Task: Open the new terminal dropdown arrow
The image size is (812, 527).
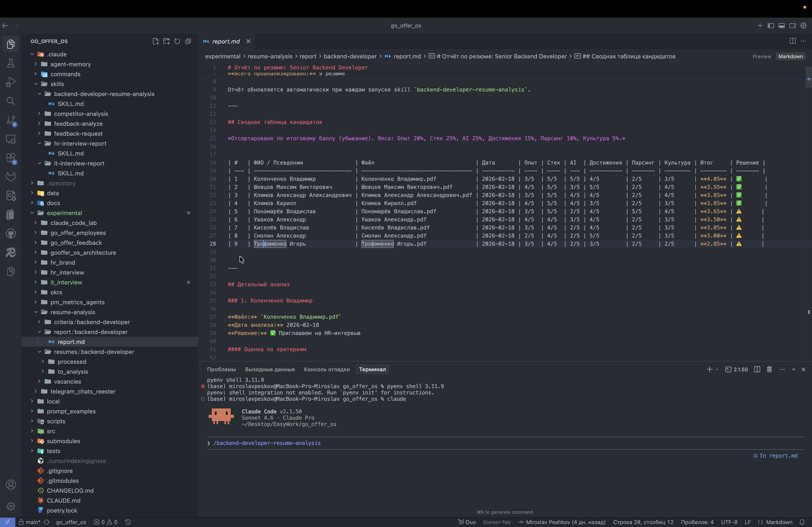Action: [717, 369]
